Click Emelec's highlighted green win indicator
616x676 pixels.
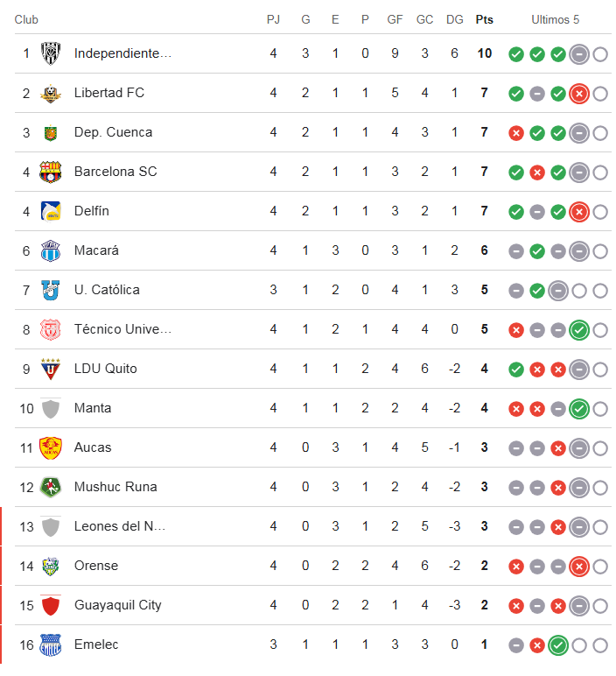point(558,645)
